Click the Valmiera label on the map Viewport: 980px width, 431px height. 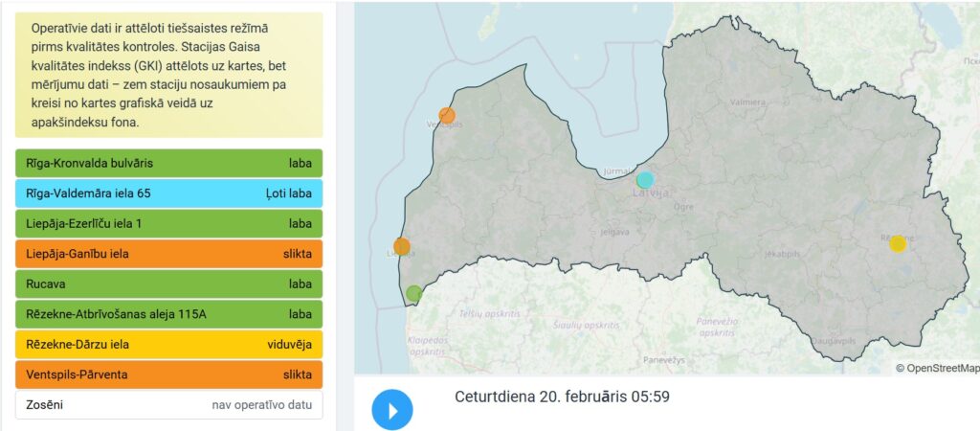pos(747,101)
